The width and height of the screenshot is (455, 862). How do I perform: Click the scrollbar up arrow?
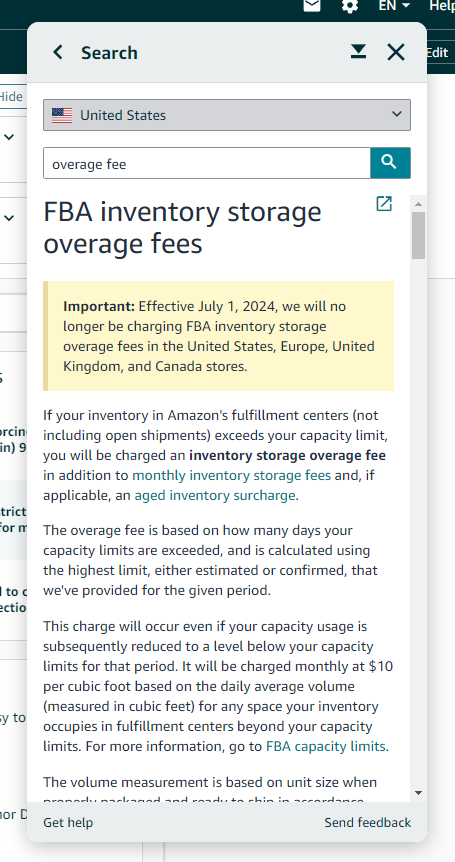tap(418, 205)
